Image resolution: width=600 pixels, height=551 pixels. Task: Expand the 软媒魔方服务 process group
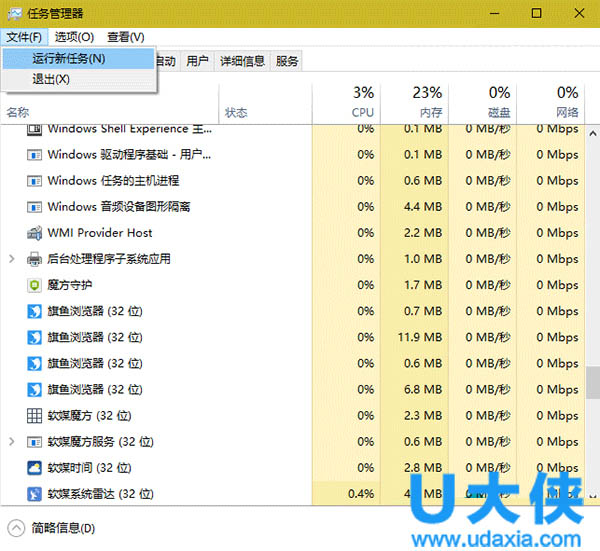(x=12, y=442)
